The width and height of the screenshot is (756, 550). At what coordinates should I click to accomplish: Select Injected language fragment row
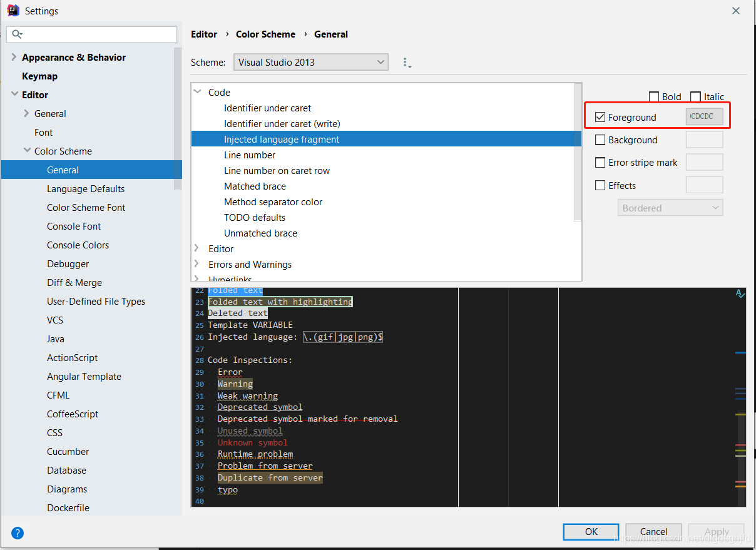coord(386,139)
